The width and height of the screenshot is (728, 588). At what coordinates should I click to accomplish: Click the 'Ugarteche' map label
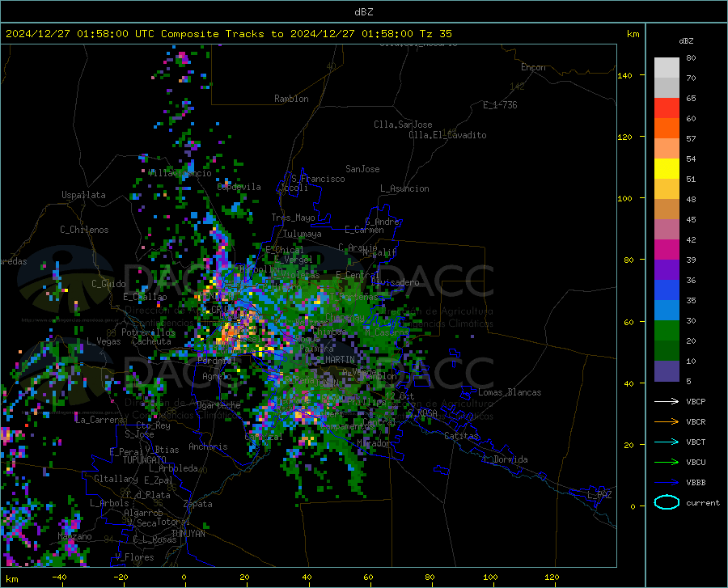(x=218, y=405)
